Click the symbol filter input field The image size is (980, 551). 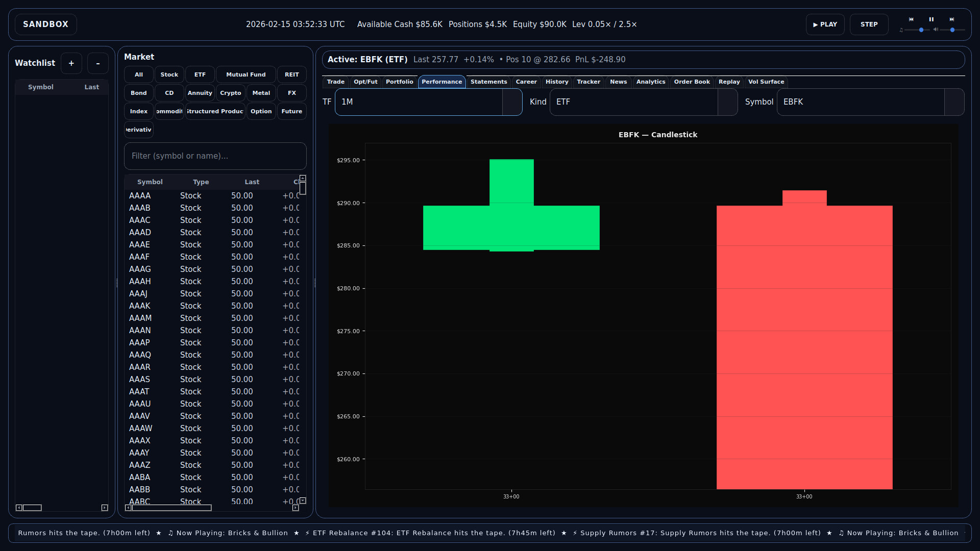point(215,156)
